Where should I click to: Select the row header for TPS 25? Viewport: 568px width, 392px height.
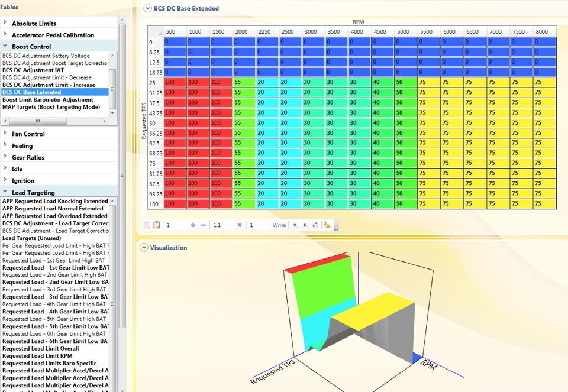[x=156, y=83]
